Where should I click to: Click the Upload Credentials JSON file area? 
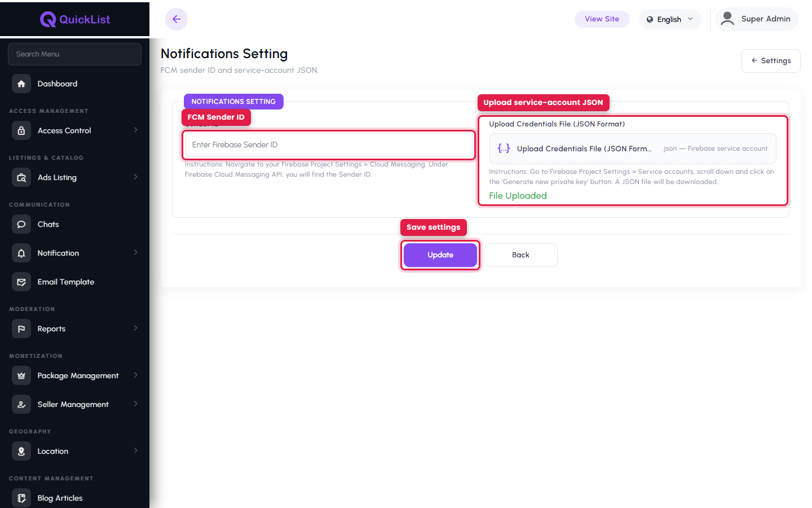(x=633, y=148)
